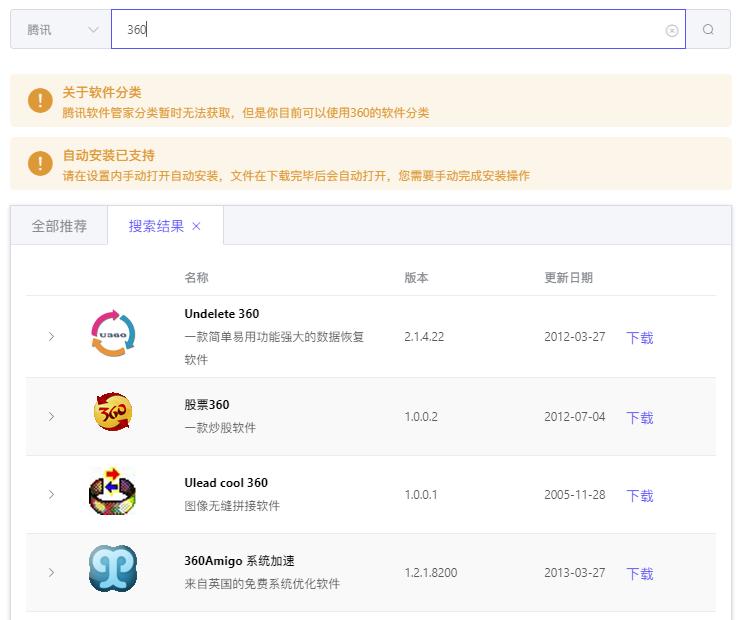Click the 图像无缝拼接软件 description
Viewport: 746px width, 620px height.
(x=232, y=506)
